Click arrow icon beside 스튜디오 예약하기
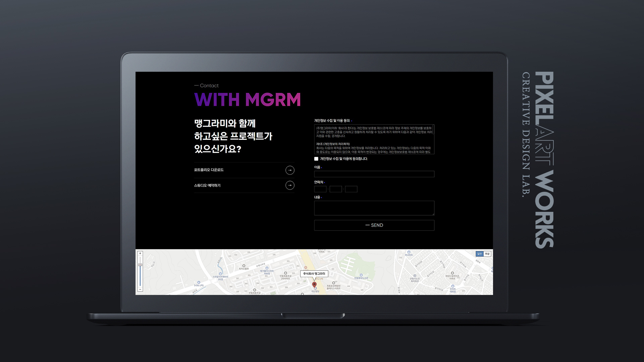The height and width of the screenshot is (362, 644). [x=290, y=185]
